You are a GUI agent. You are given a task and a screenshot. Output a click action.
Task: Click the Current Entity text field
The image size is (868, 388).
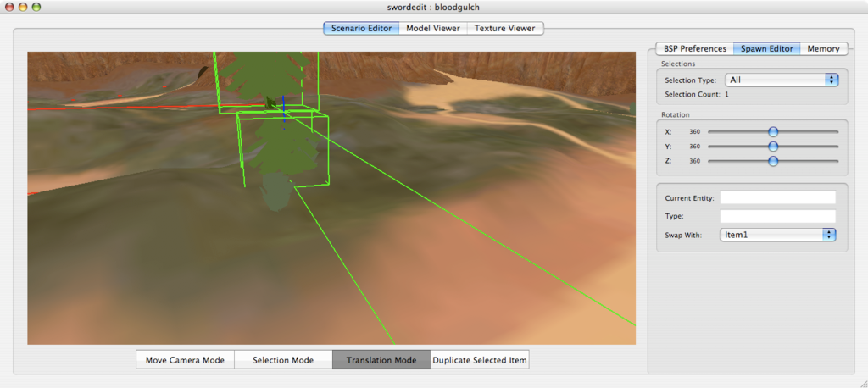tap(778, 197)
